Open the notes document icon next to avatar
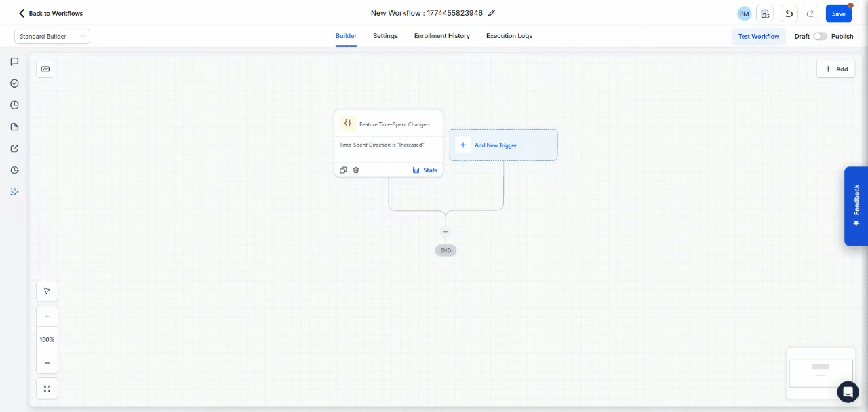This screenshot has width=868, height=412. coord(765,14)
